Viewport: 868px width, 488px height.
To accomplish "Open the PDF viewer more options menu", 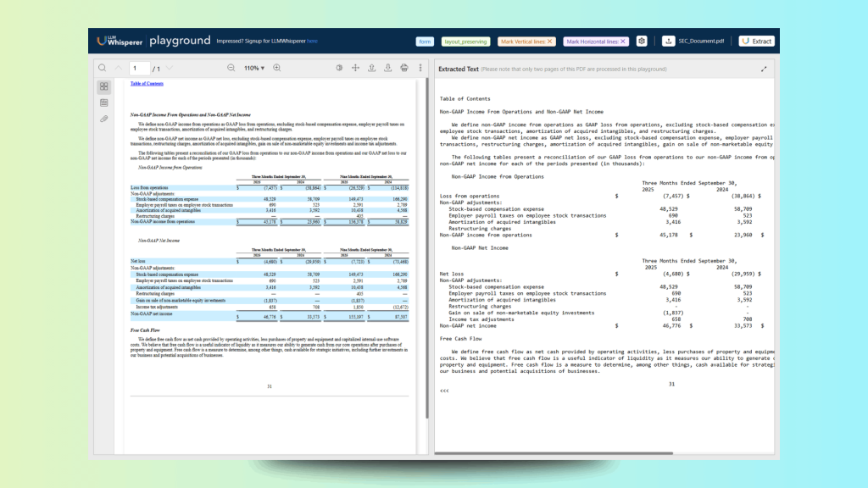I will [420, 68].
